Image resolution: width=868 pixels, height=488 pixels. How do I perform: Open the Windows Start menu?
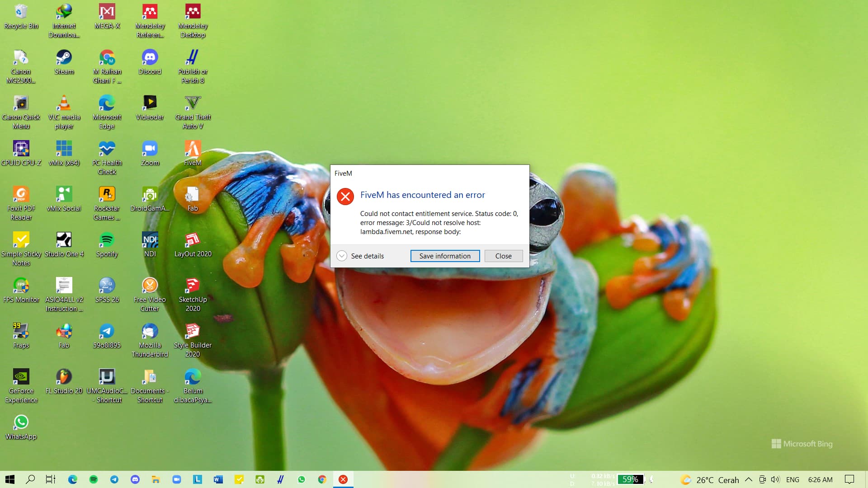(x=10, y=479)
